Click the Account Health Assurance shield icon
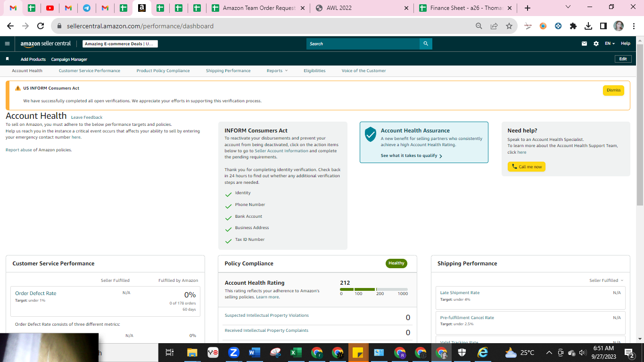 pos(371,134)
